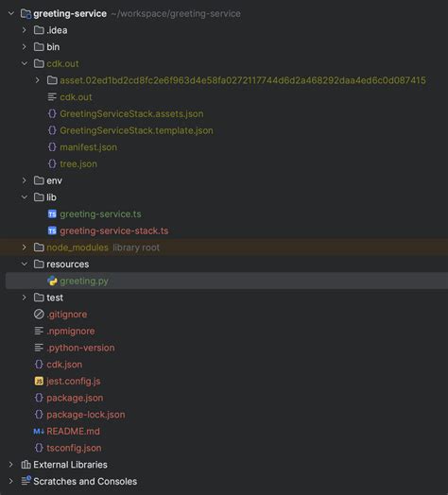Screen dimensions: 448x495
Task: Click the test folder icon
Action: pyautogui.click(x=39, y=298)
